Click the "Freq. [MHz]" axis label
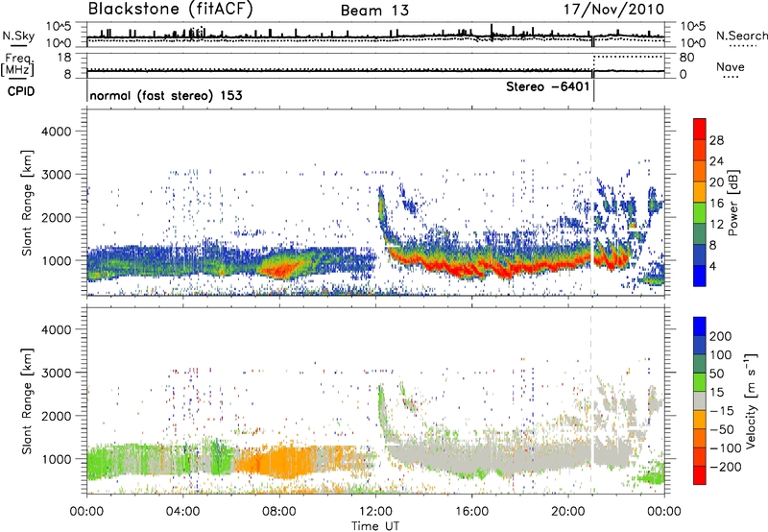The height and width of the screenshot is (532, 768). (x=17, y=65)
